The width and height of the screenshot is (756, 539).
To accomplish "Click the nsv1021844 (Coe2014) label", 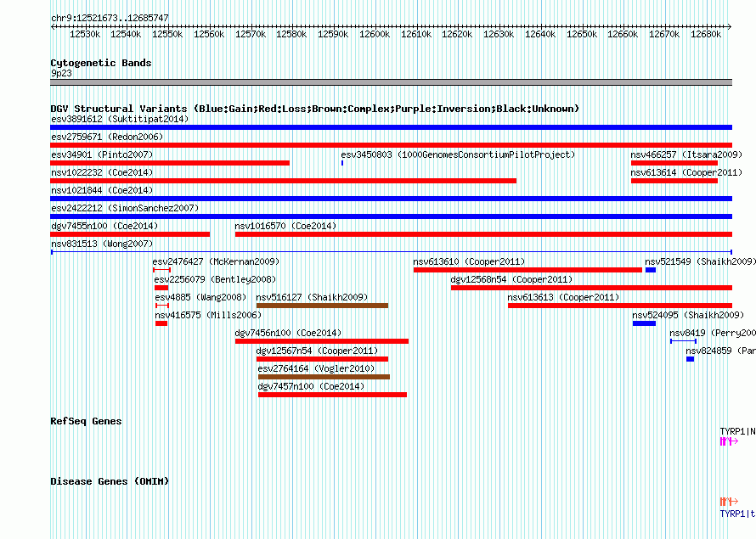I will coord(102,190).
